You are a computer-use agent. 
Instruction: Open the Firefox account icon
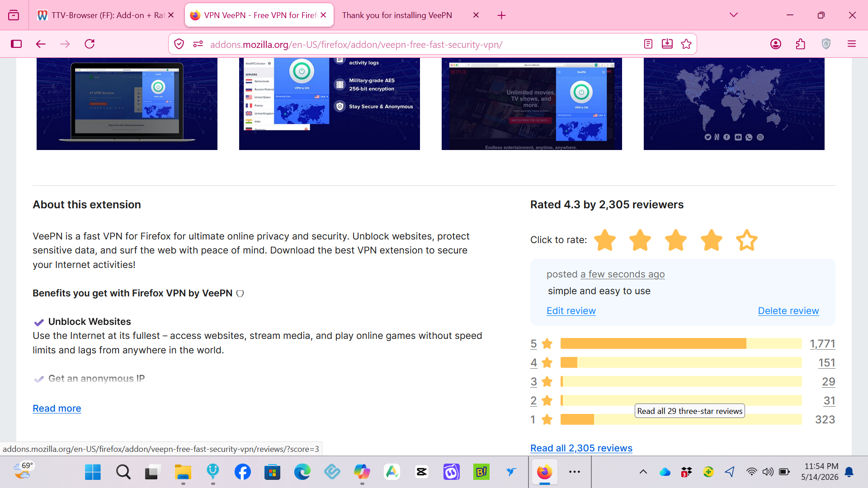tap(776, 44)
